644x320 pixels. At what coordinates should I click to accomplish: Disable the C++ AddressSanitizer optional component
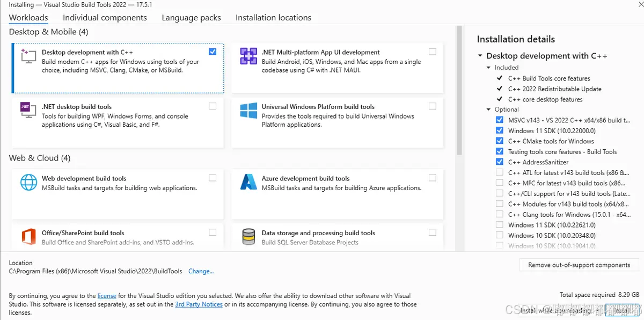pyautogui.click(x=500, y=162)
